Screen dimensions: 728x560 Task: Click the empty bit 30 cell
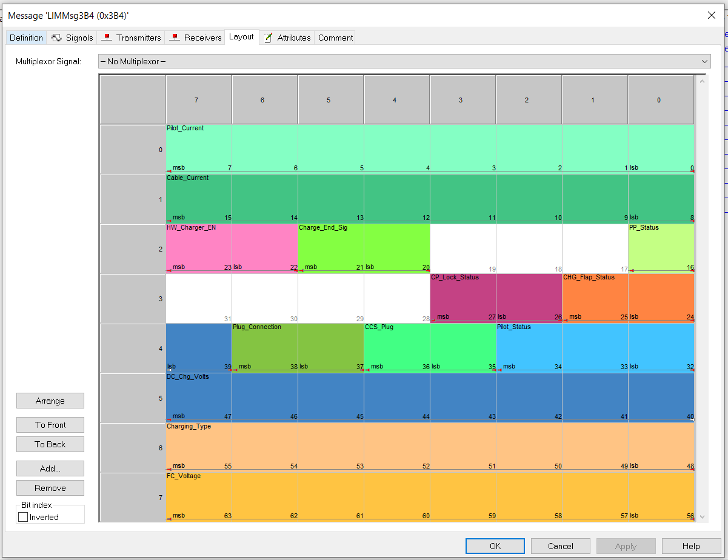[x=265, y=298]
